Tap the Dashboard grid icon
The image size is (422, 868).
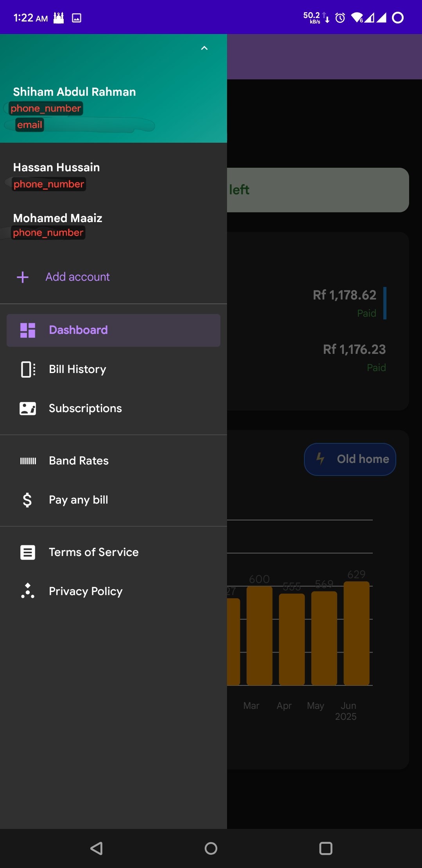tap(28, 330)
